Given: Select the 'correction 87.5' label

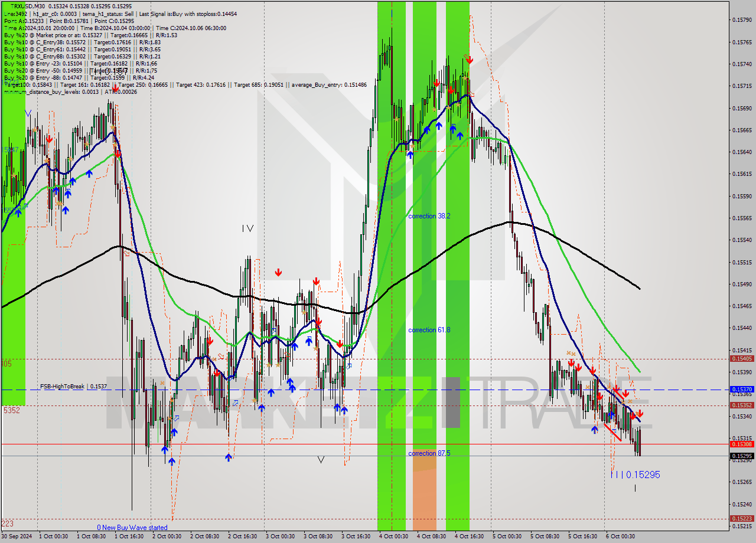Looking at the screenshot, I should pos(429,453).
